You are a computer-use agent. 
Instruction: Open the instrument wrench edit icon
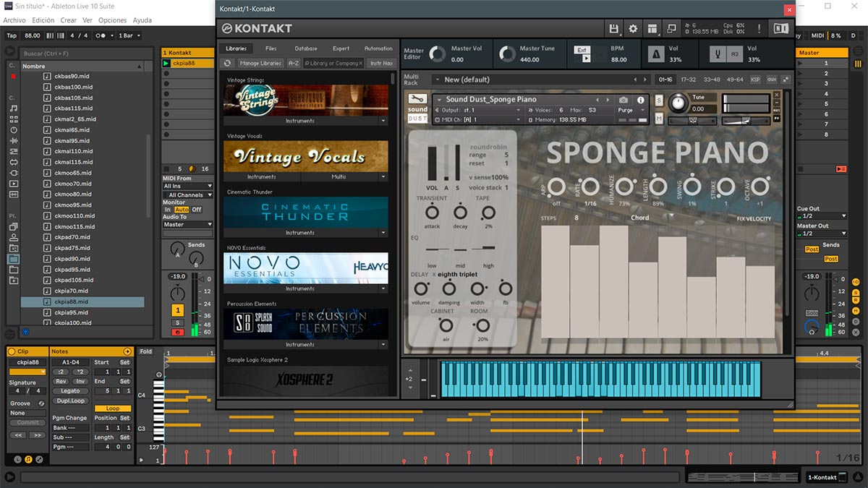point(417,99)
